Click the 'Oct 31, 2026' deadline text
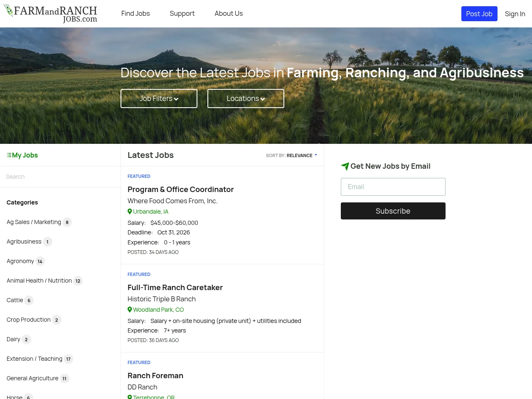 point(174,232)
